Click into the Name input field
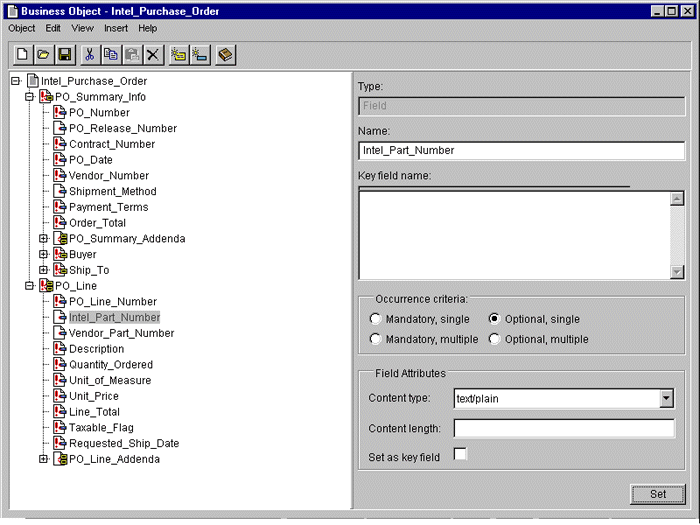Screen dimensions: 700x525 [521, 150]
